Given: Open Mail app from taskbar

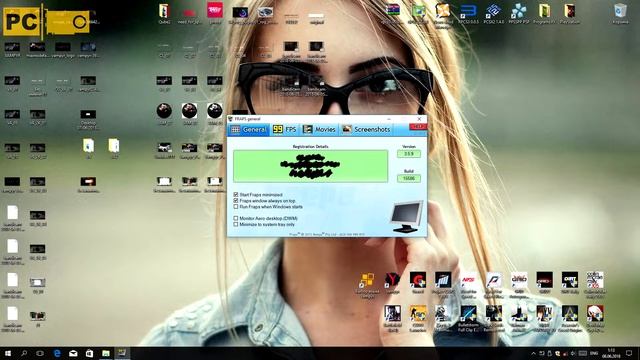Looking at the screenshot, I should coord(73,353).
